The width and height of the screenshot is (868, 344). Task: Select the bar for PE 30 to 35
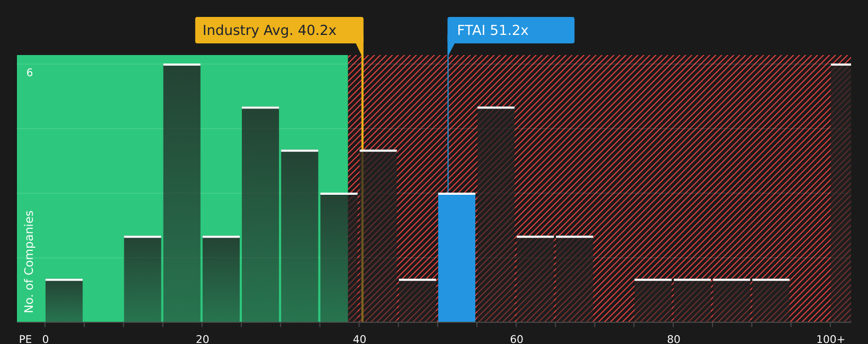[x=300, y=236]
